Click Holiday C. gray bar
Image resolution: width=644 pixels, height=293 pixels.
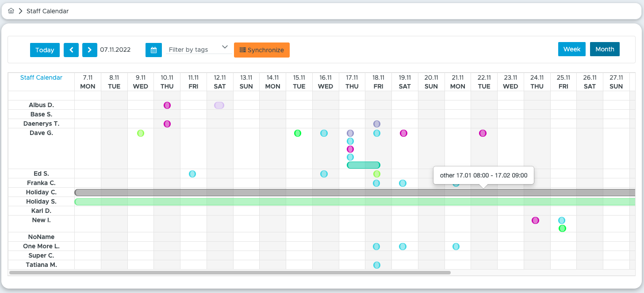coord(355,193)
